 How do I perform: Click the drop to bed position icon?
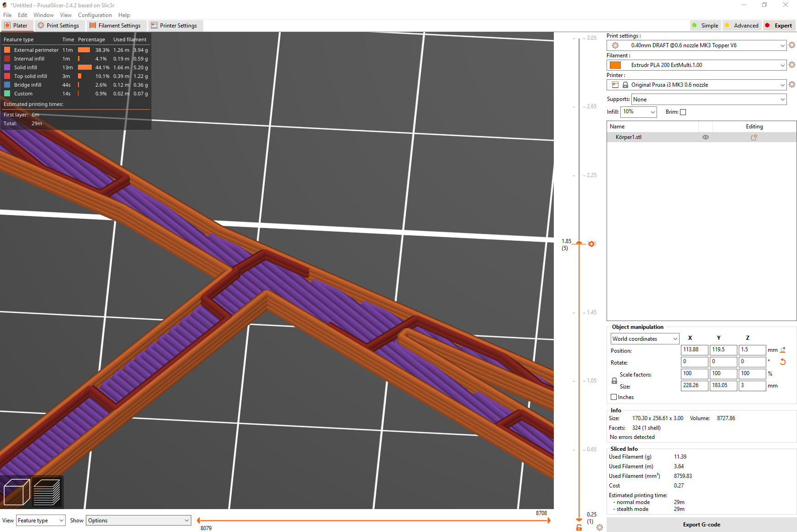783,350
